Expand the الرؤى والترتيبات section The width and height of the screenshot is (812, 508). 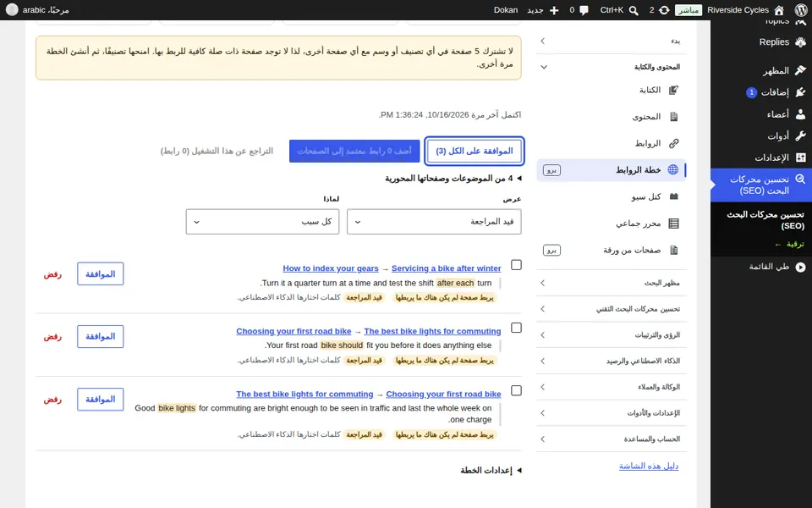coord(611,335)
